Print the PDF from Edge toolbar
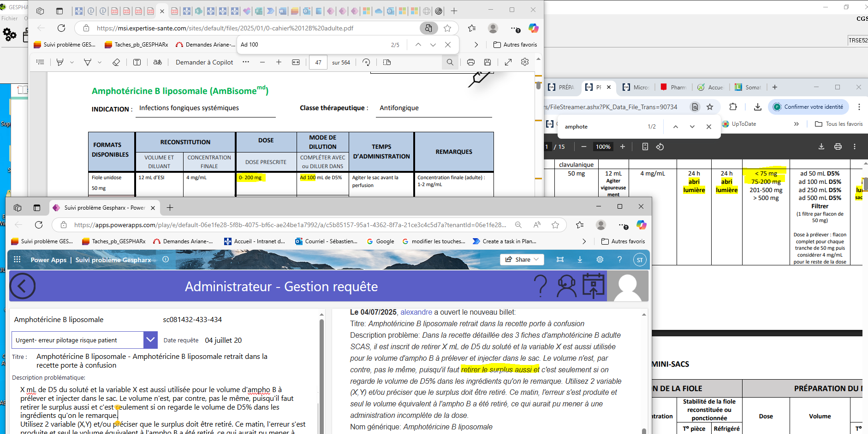 coord(470,62)
